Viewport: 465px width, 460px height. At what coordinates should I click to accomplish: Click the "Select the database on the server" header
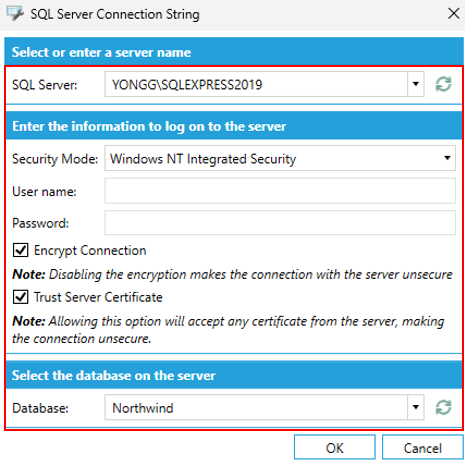point(114,375)
